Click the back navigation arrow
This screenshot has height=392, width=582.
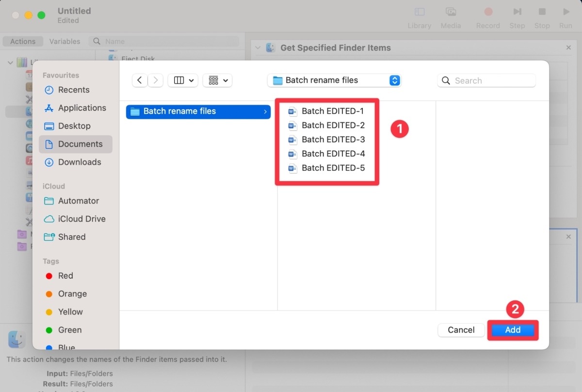tap(140, 80)
